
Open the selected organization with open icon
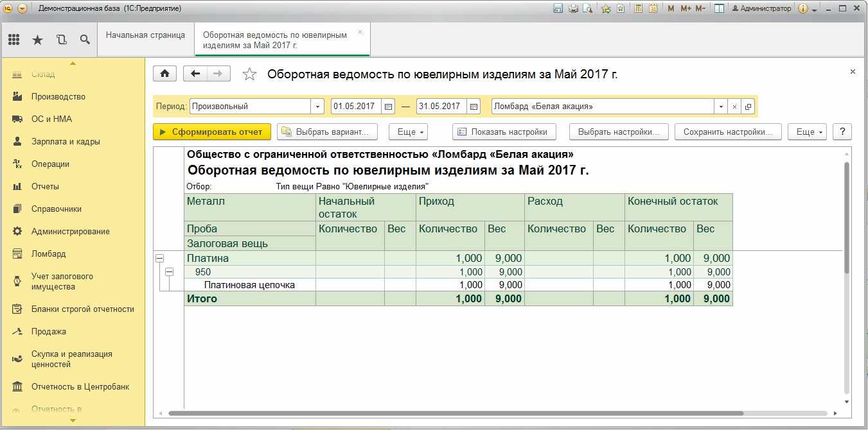point(748,107)
